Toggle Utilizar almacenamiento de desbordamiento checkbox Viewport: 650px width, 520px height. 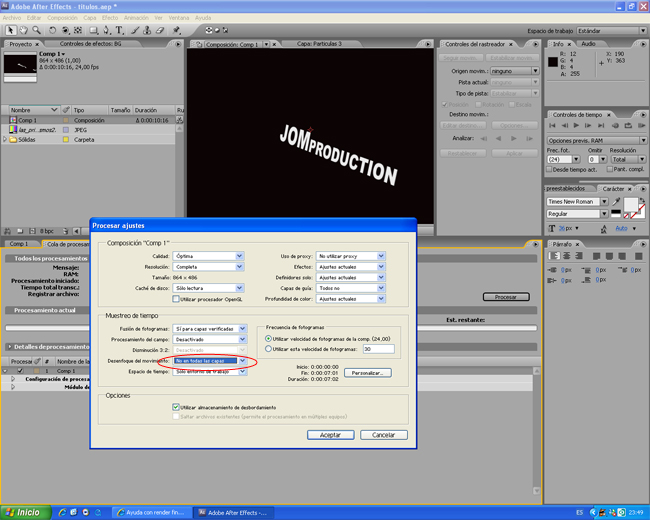click(x=176, y=407)
